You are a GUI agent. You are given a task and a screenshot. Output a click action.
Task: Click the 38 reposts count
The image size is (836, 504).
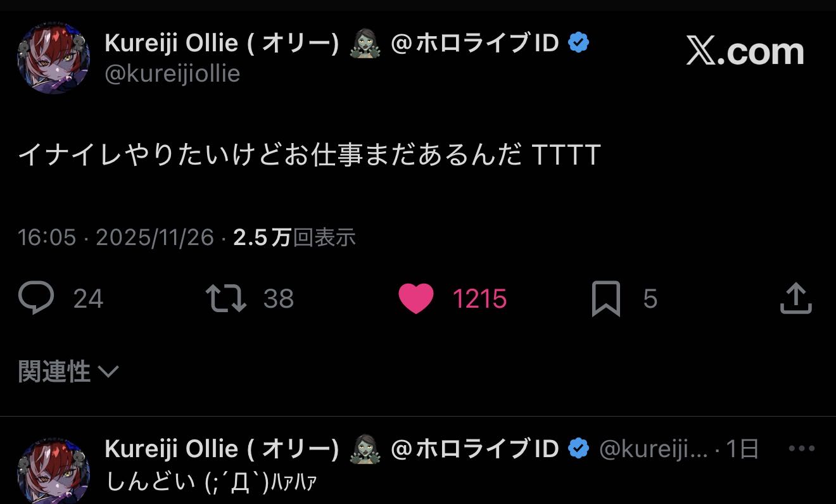279,299
